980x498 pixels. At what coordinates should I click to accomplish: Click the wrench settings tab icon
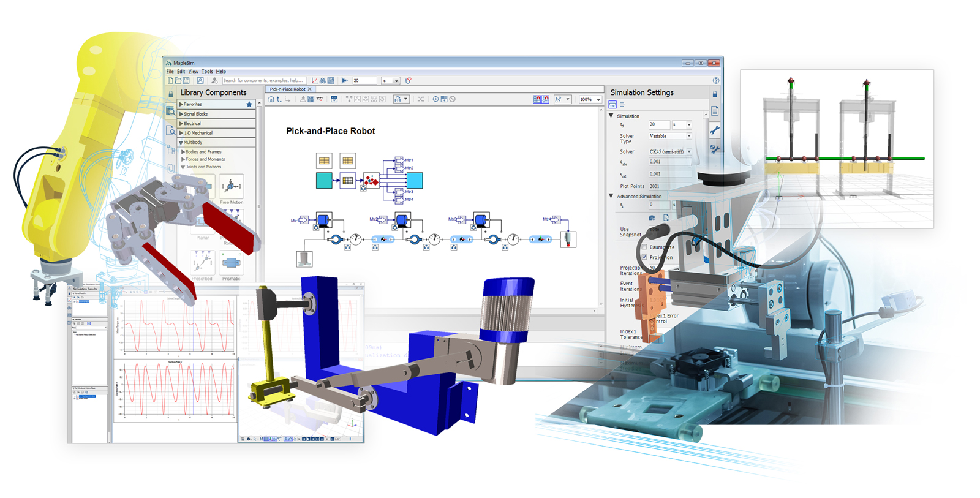tap(714, 130)
